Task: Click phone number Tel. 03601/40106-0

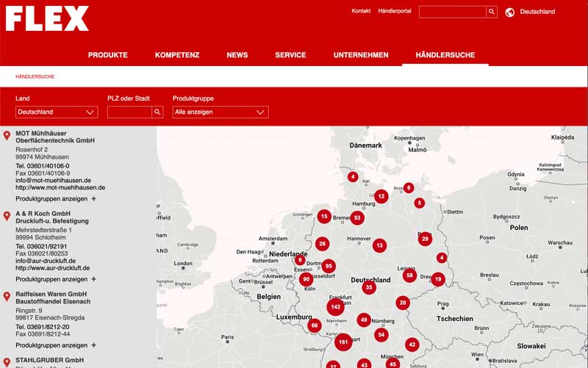Action: [43, 166]
